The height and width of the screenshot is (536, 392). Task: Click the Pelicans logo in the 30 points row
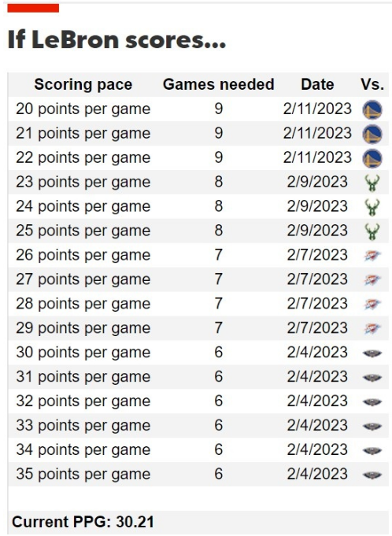click(x=372, y=353)
